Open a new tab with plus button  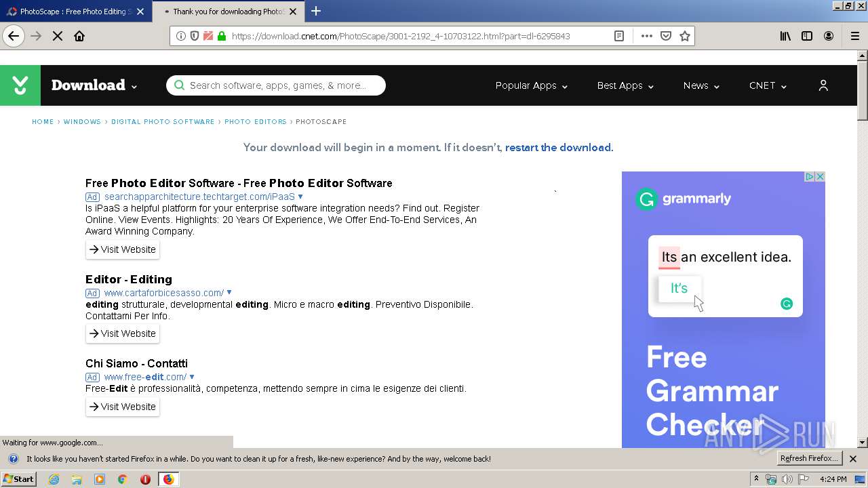tap(316, 11)
